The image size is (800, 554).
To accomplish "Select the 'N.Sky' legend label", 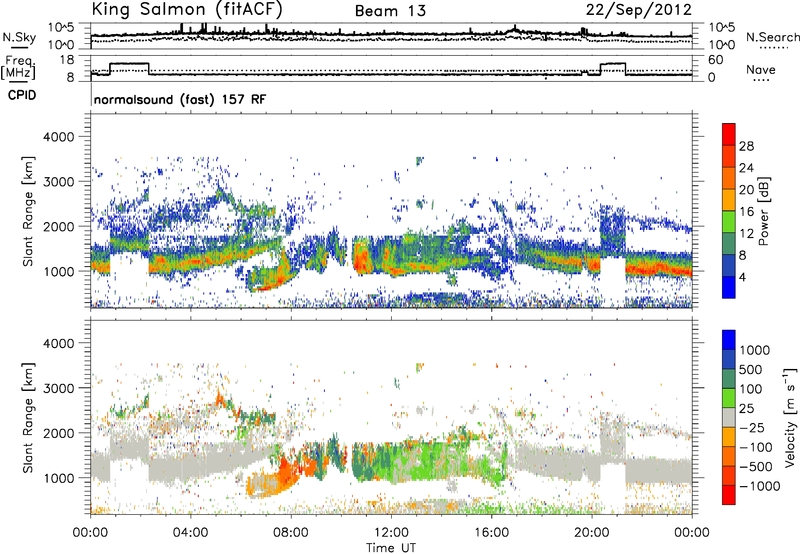I will [x=19, y=37].
